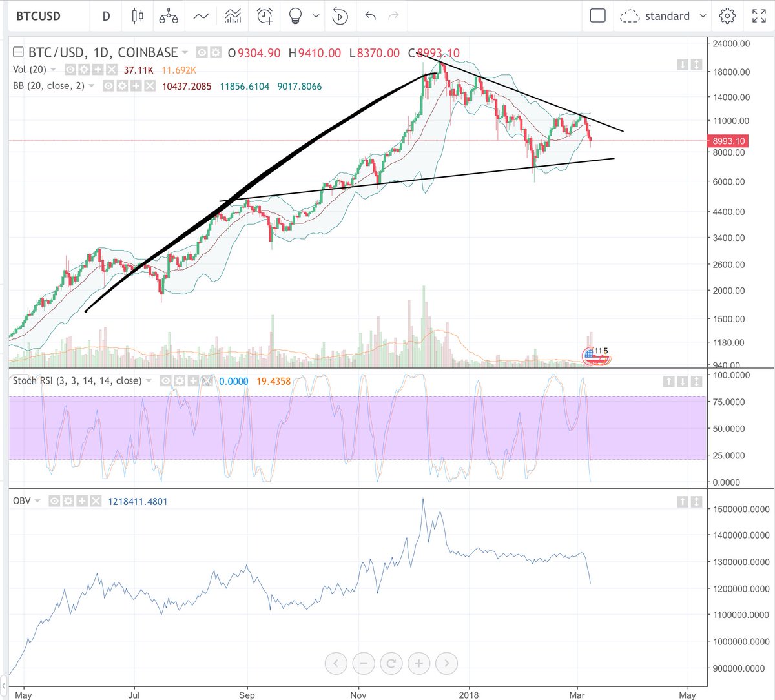Open the D interval selector
The image size is (775, 700).
point(105,16)
